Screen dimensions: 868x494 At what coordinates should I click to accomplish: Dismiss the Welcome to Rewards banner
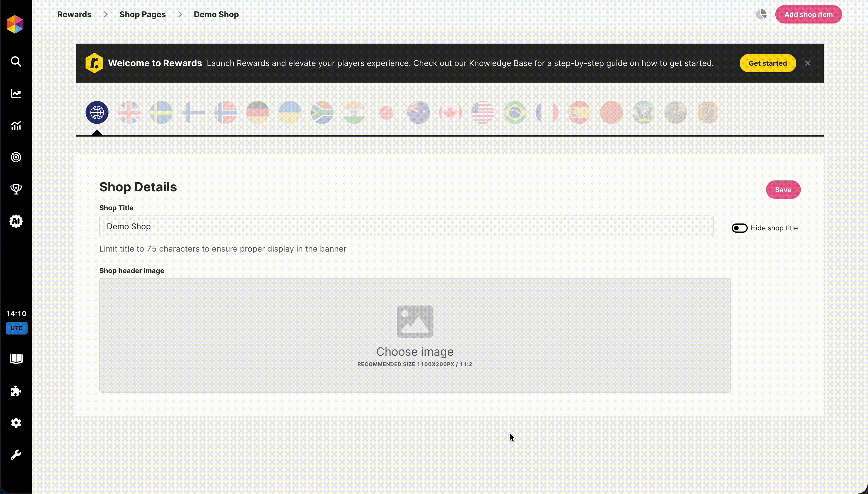807,63
